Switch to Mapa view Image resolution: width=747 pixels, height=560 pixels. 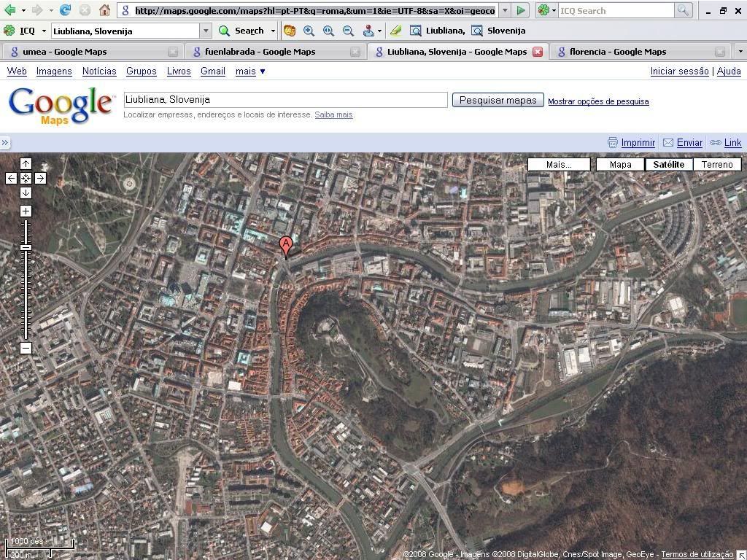point(620,164)
